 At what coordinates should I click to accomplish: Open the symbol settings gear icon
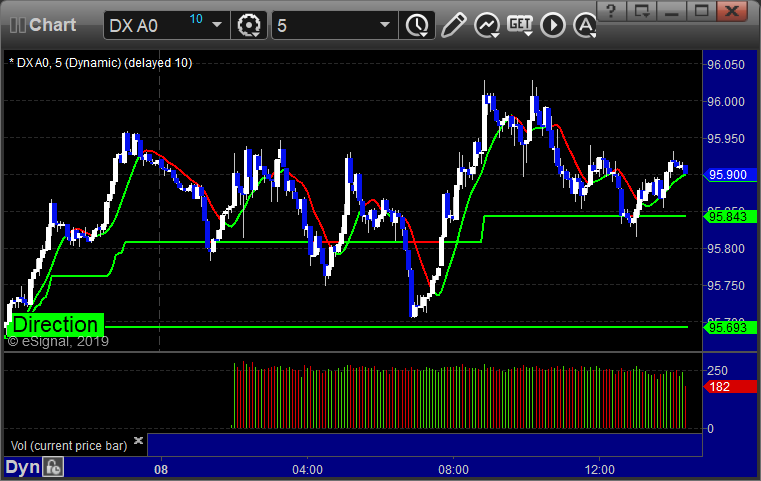click(248, 25)
